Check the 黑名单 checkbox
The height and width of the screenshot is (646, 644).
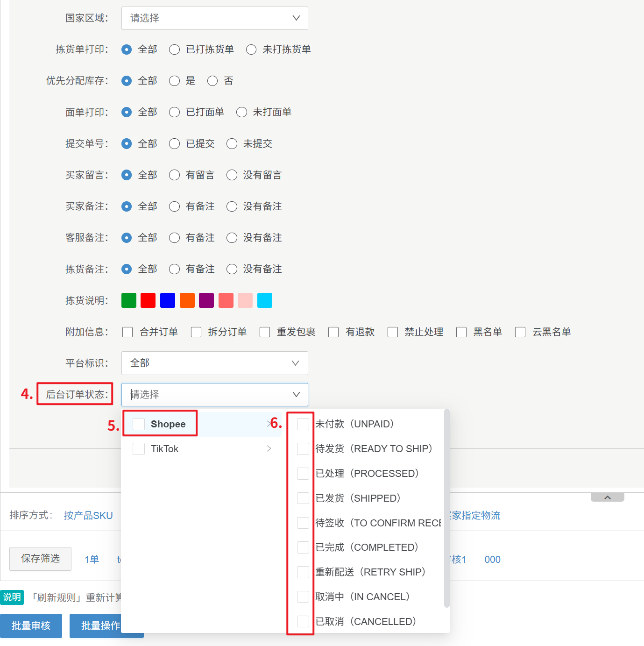pos(461,332)
